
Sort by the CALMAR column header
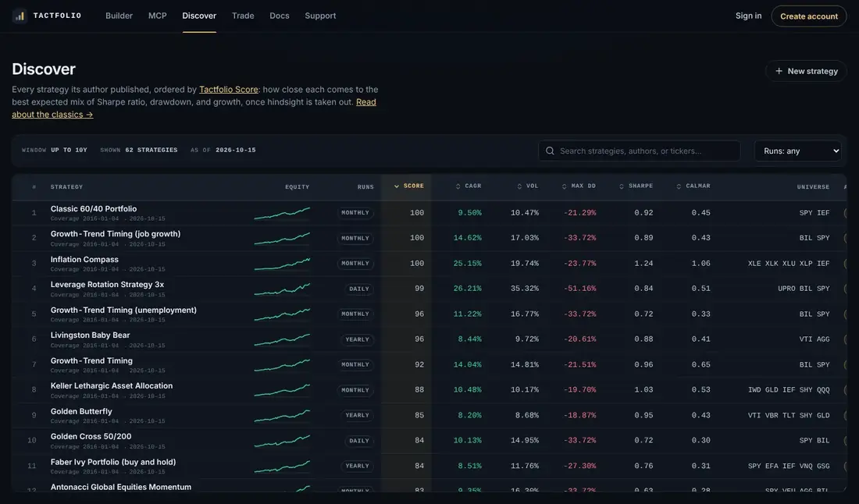tap(693, 186)
